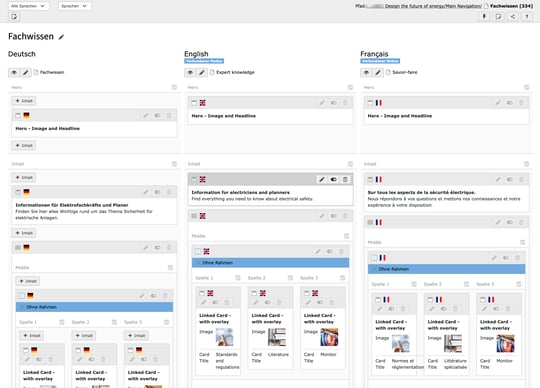Edit 'Information for electricians and planners' element

tap(322, 179)
